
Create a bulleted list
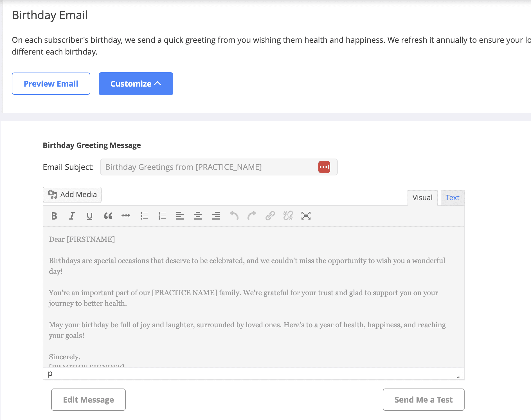tap(144, 216)
